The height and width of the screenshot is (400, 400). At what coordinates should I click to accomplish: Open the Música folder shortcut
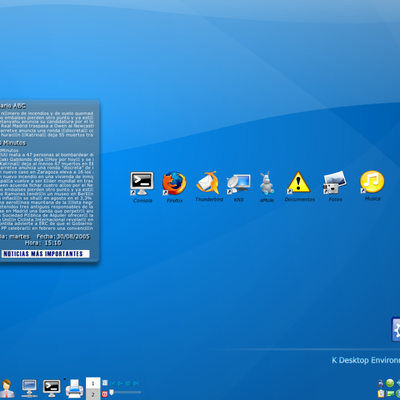click(x=372, y=182)
